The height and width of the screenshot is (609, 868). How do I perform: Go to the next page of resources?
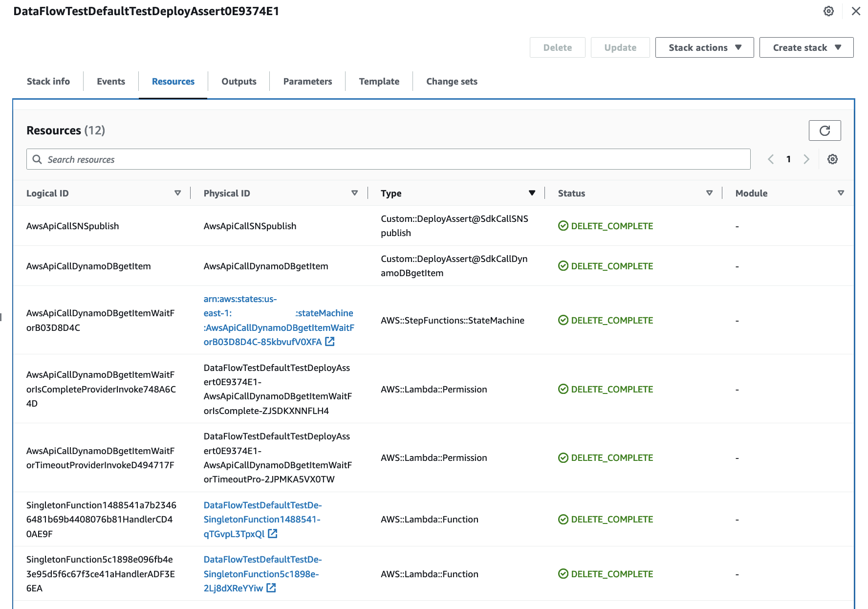click(806, 159)
